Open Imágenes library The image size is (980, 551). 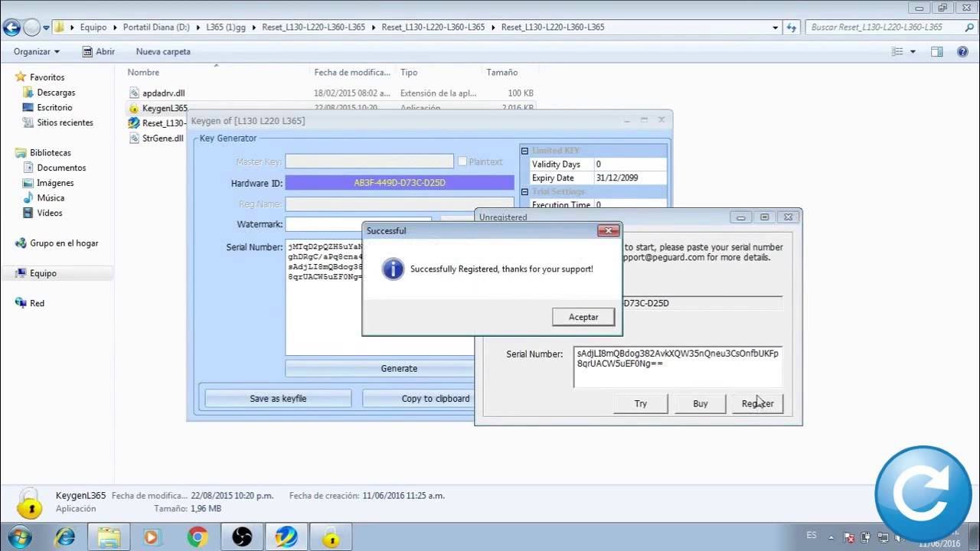(55, 183)
